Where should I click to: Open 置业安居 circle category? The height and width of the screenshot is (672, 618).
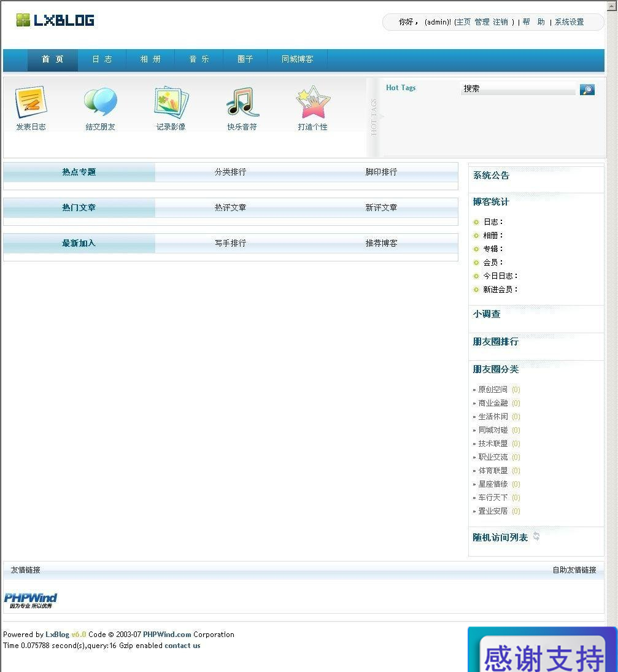pos(493,511)
